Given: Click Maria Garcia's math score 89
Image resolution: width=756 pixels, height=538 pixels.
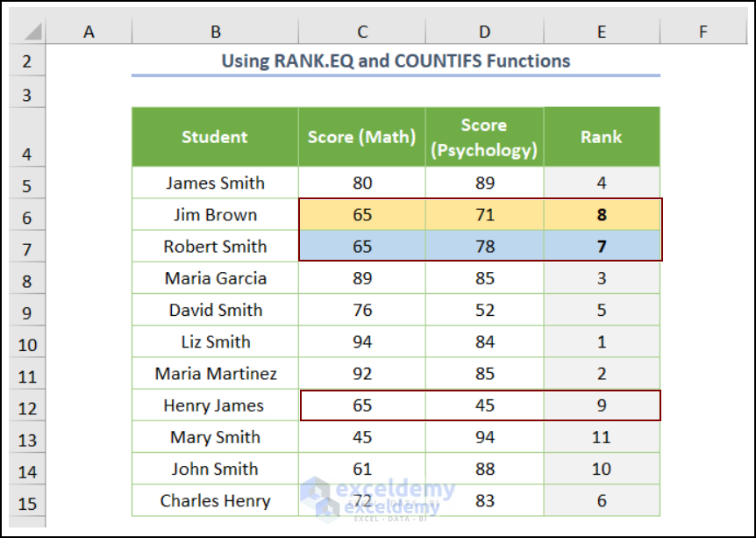Looking at the screenshot, I should click(x=362, y=278).
